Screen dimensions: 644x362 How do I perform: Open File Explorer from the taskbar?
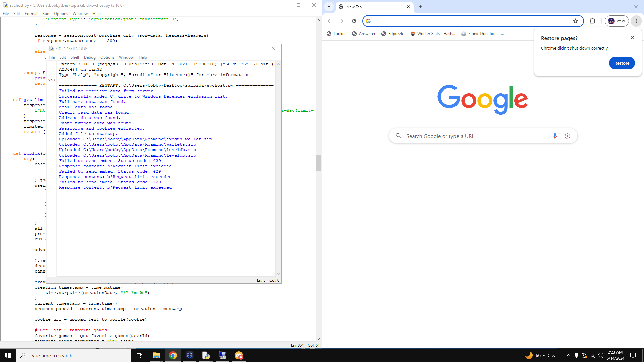tap(156, 355)
